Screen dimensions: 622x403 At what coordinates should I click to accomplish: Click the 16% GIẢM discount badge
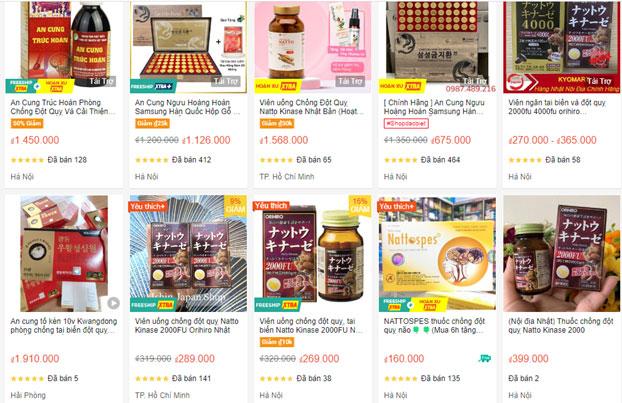(x=360, y=205)
